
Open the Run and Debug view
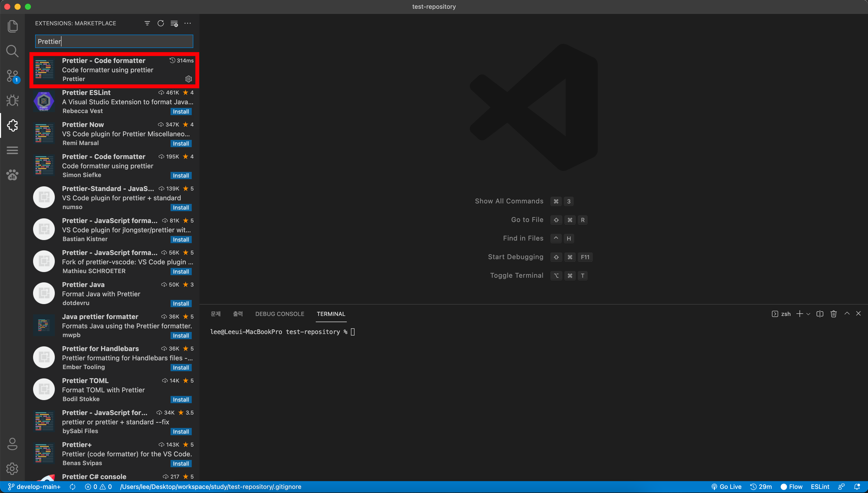point(13,101)
